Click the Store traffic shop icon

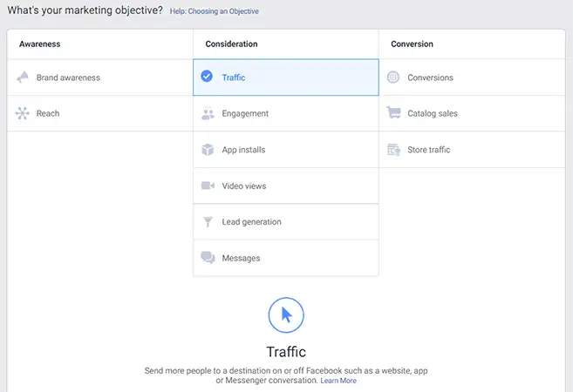(393, 150)
